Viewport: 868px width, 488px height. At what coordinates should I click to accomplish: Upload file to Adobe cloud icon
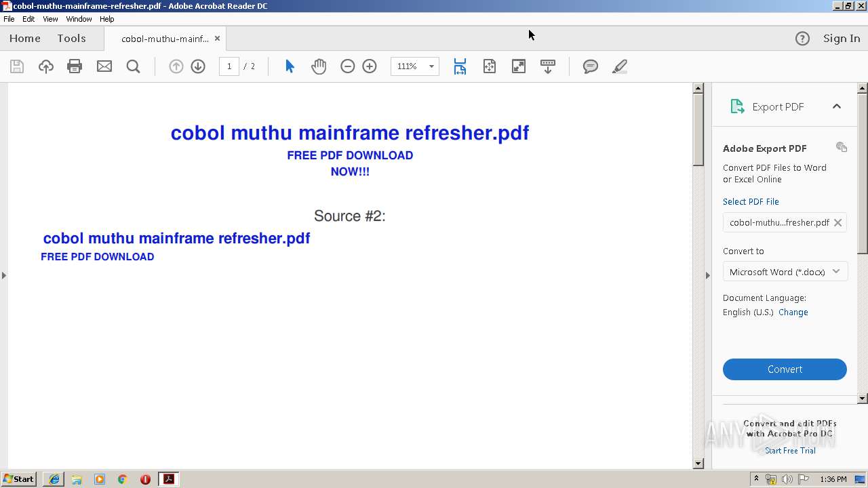(x=46, y=66)
